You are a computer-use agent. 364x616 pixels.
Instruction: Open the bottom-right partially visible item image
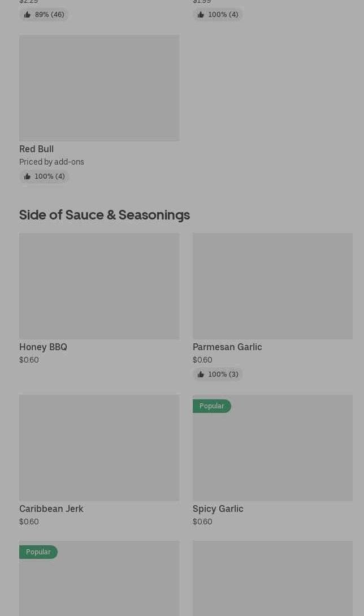tap(272, 578)
